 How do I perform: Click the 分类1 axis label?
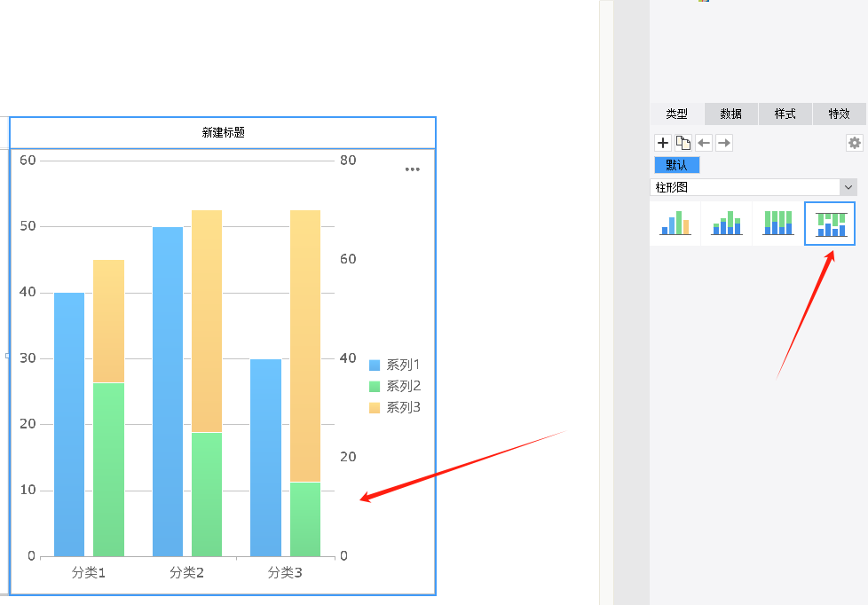(89, 573)
